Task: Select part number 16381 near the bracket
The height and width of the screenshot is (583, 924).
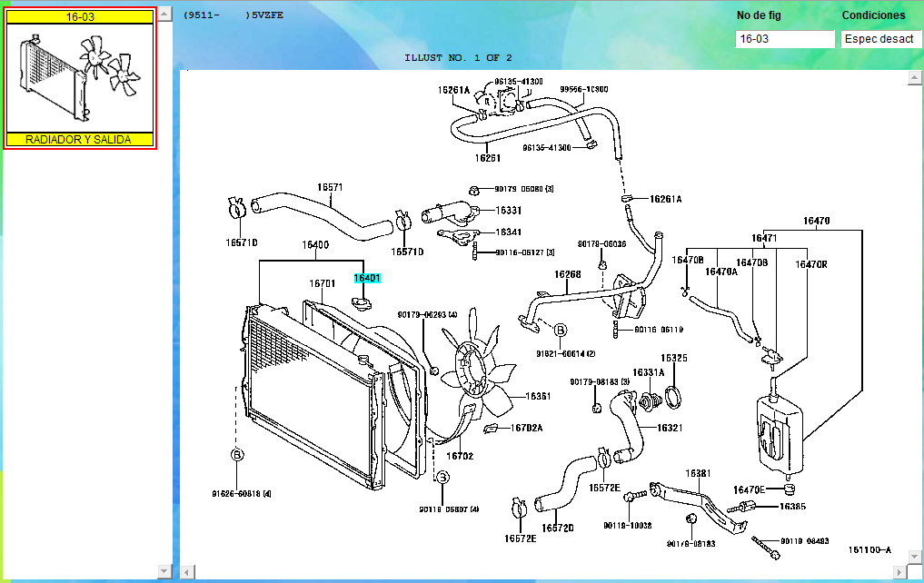Action: [x=698, y=473]
